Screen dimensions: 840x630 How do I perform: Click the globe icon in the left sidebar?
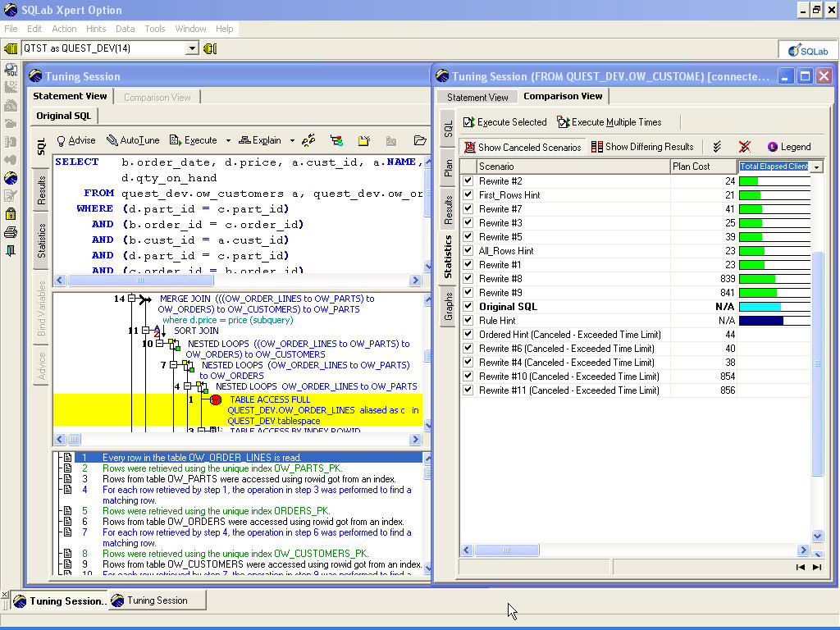tap(11, 178)
